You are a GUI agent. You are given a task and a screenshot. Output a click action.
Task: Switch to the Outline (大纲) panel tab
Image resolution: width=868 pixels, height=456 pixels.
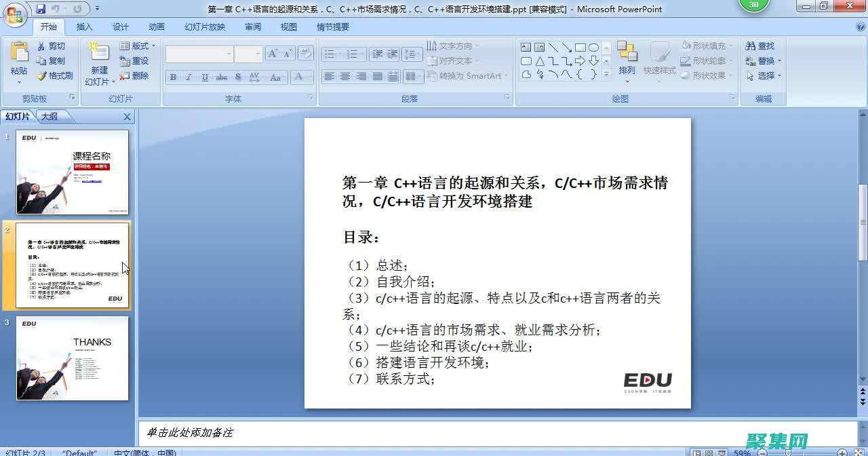pos(50,116)
